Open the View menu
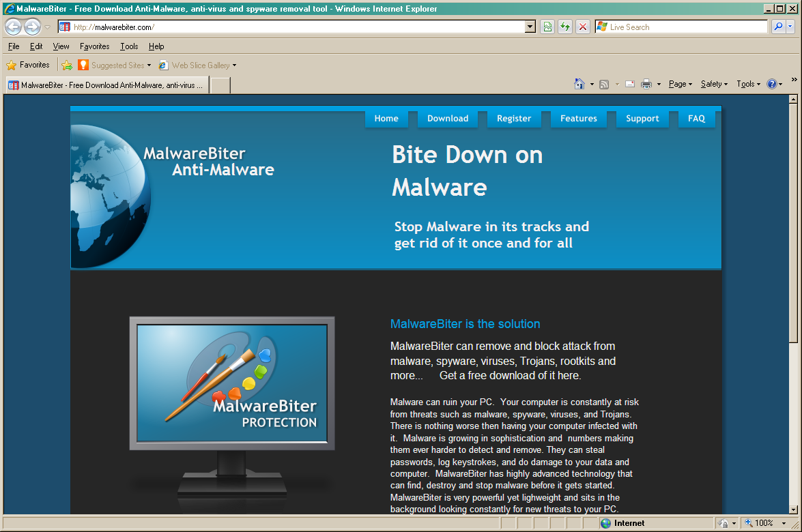802x532 pixels. pos(61,46)
